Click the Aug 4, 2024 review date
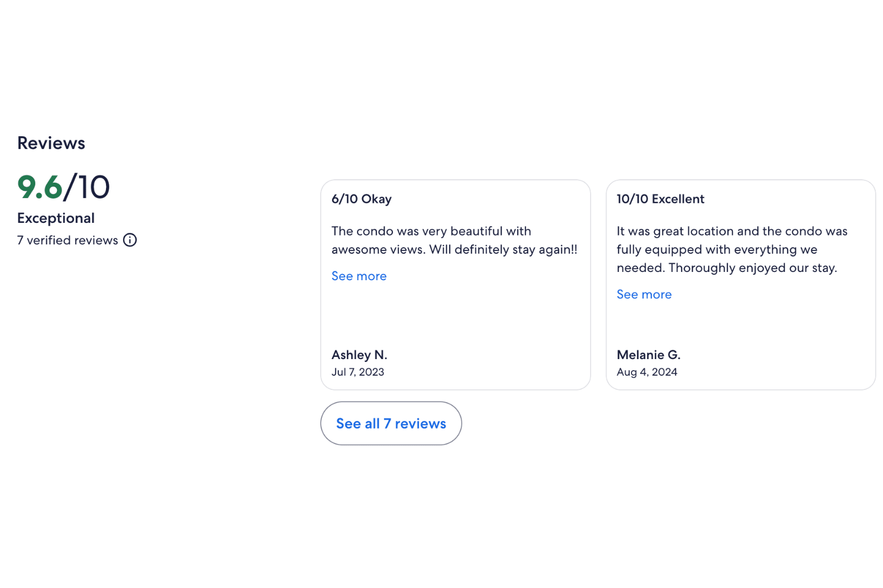 tap(647, 372)
